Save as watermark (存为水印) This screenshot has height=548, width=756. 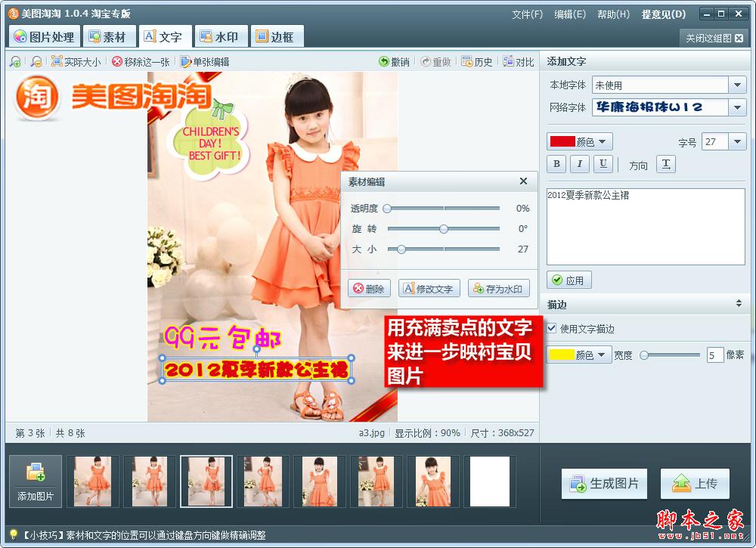pos(498,288)
